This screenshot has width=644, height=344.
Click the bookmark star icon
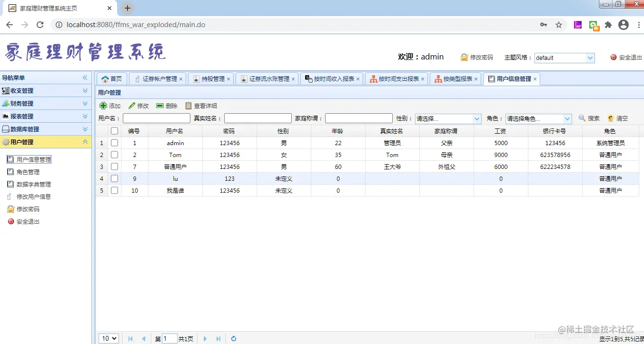(559, 25)
